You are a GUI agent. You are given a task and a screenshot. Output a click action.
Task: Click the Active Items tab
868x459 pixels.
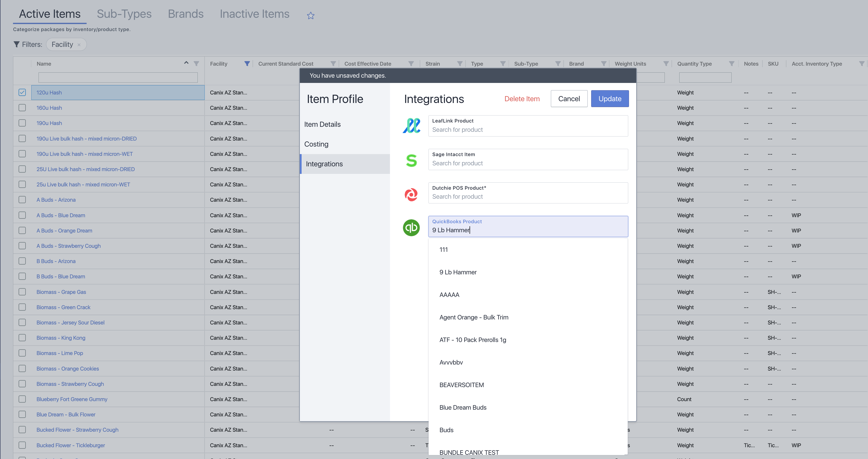tap(50, 14)
